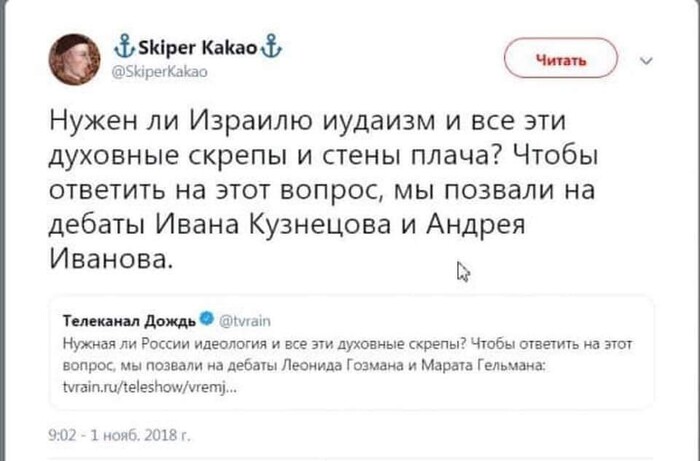Open the @SkiperKakao handle
The width and height of the screenshot is (700, 461).
(161, 72)
